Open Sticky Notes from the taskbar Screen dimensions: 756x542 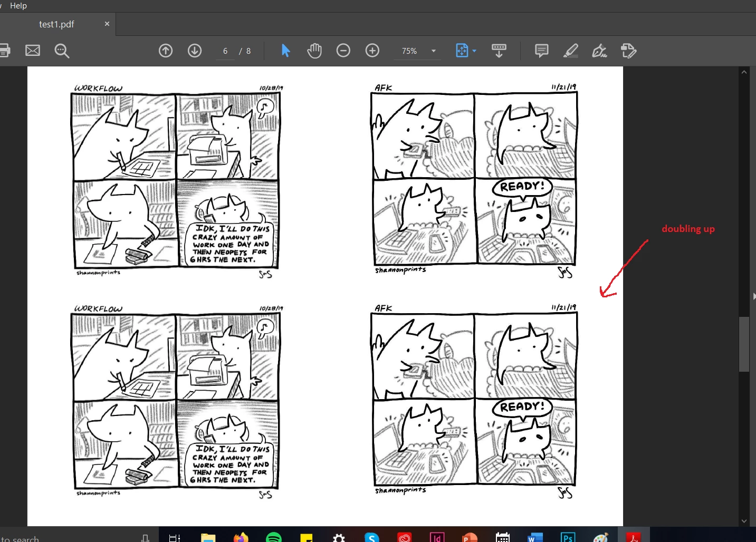click(307, 538)
